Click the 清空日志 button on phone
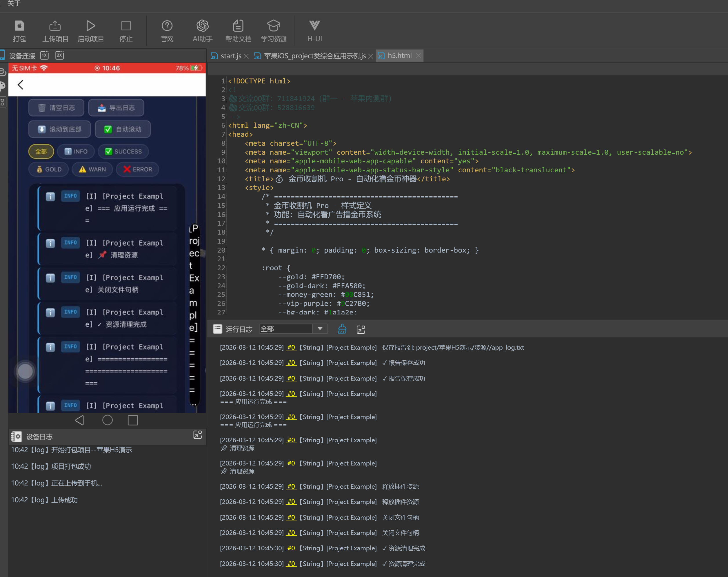The image size is (728, 577). point(57,108)
